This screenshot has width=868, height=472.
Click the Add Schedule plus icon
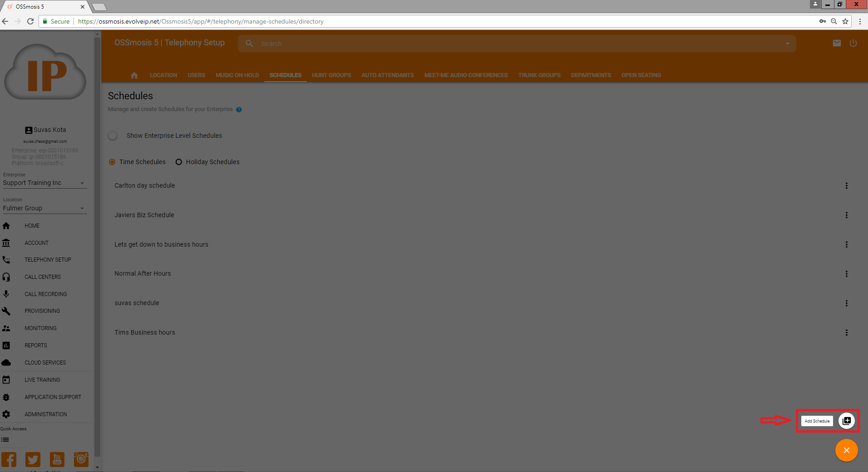846,421
